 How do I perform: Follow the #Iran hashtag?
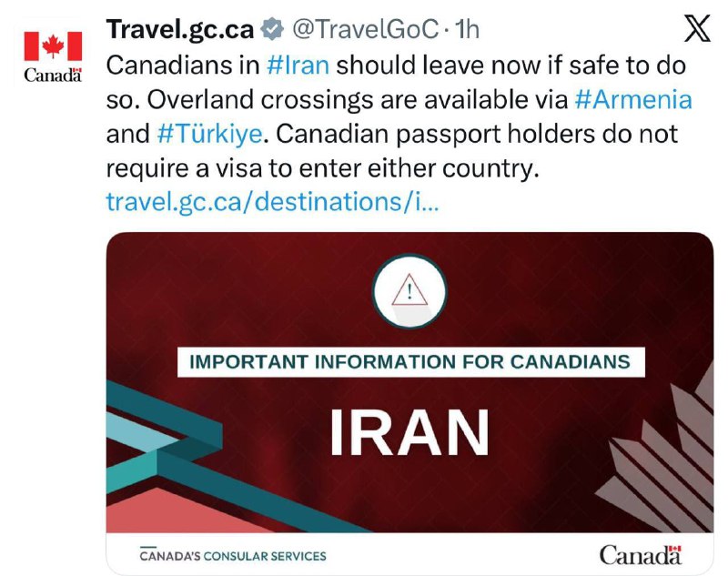(298, 65)
